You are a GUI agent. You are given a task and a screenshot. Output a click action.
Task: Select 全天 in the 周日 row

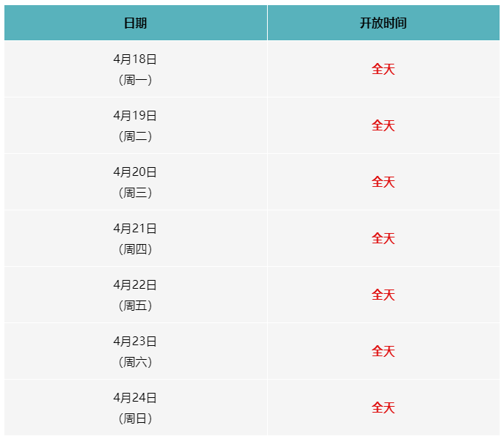(383, 407)
